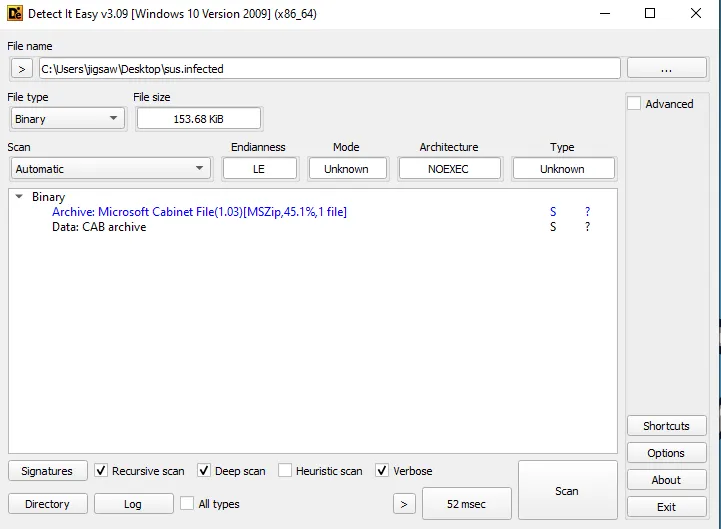Click the Exit button
Screen dimensions: 721x529
point(666,507)
